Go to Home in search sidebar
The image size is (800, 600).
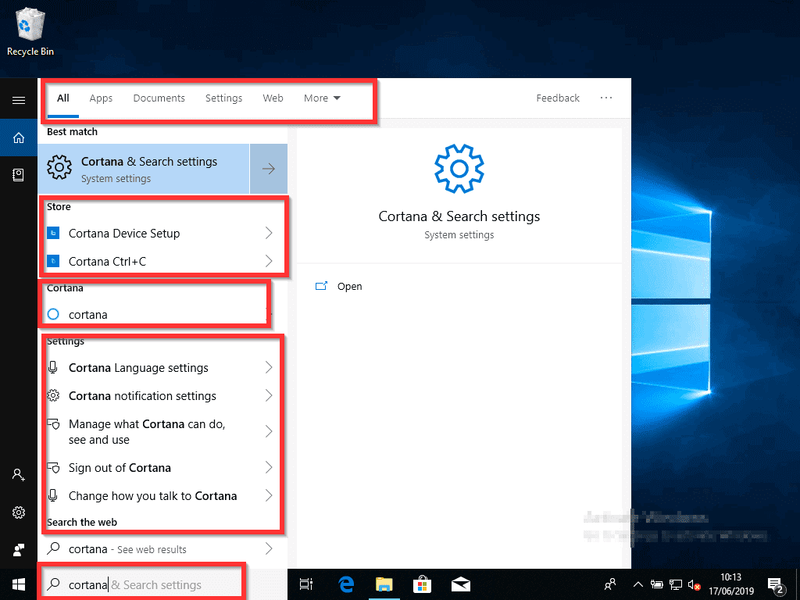pos(18,138)
